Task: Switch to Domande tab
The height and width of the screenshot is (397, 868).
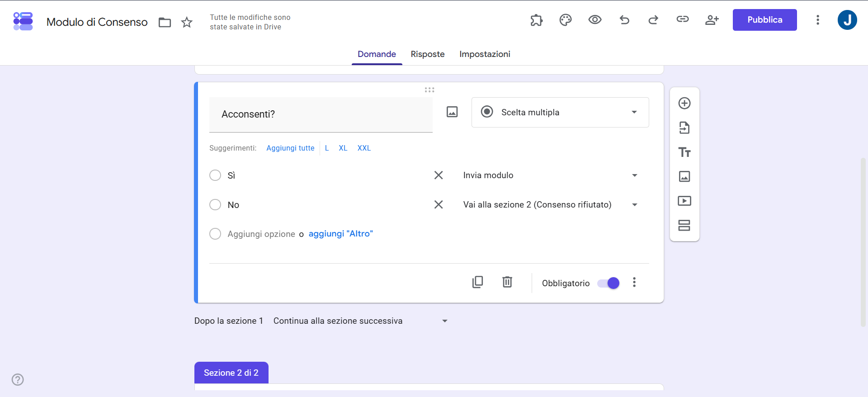Action: (377, 54)
